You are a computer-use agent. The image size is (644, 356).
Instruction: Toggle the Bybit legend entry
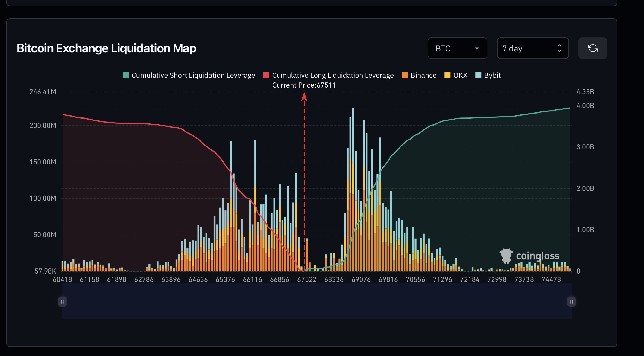click(492, 75)
